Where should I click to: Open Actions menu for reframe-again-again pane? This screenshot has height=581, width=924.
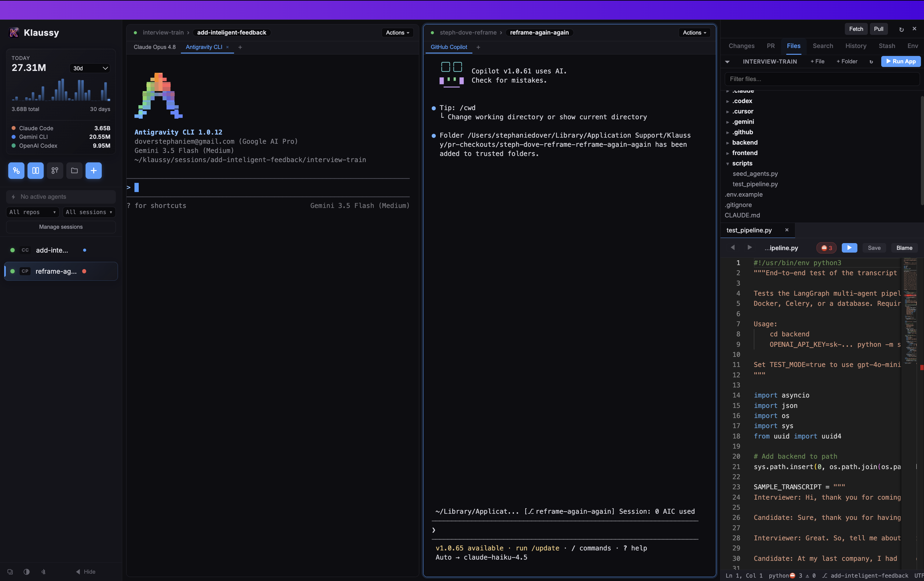coord(695,33)
